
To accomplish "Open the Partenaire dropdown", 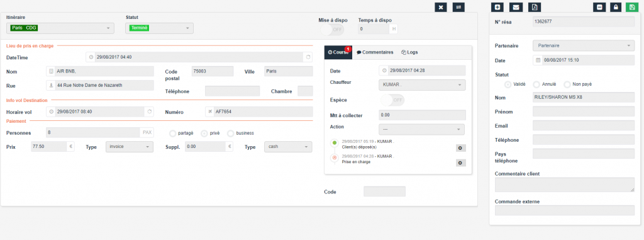I will 584,46.
